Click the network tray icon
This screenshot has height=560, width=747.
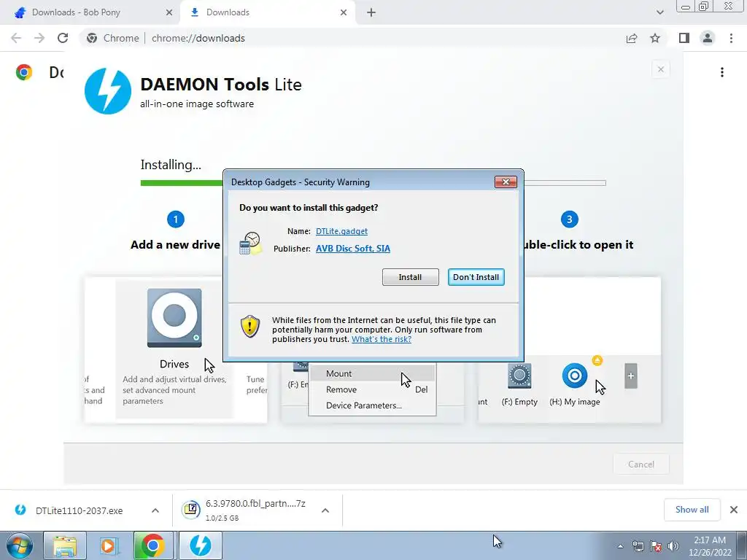click(638, 546)
